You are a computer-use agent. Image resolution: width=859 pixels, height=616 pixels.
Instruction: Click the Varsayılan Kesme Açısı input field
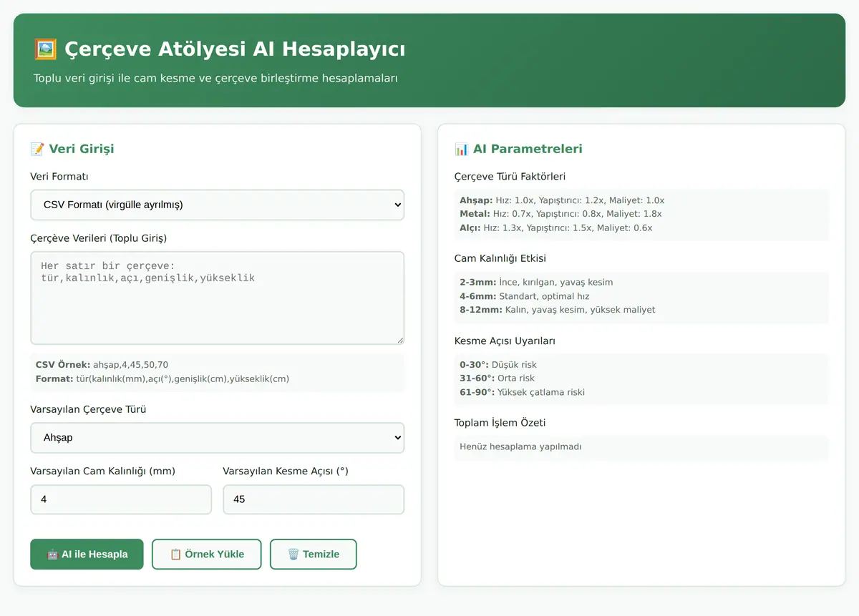(314, 499)
